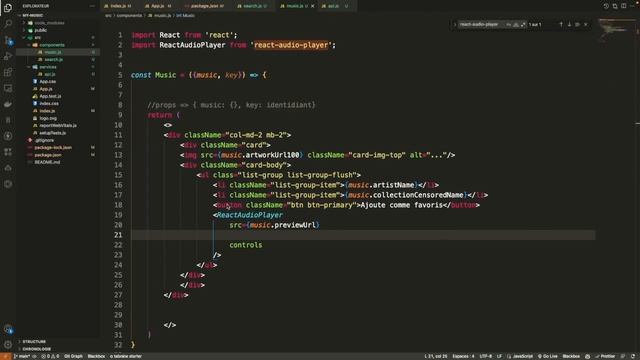The width and height of the screenshot is (640, 360).
Task: Open the timeline history icon in editor actions
Action: click(x=606, y=6)
